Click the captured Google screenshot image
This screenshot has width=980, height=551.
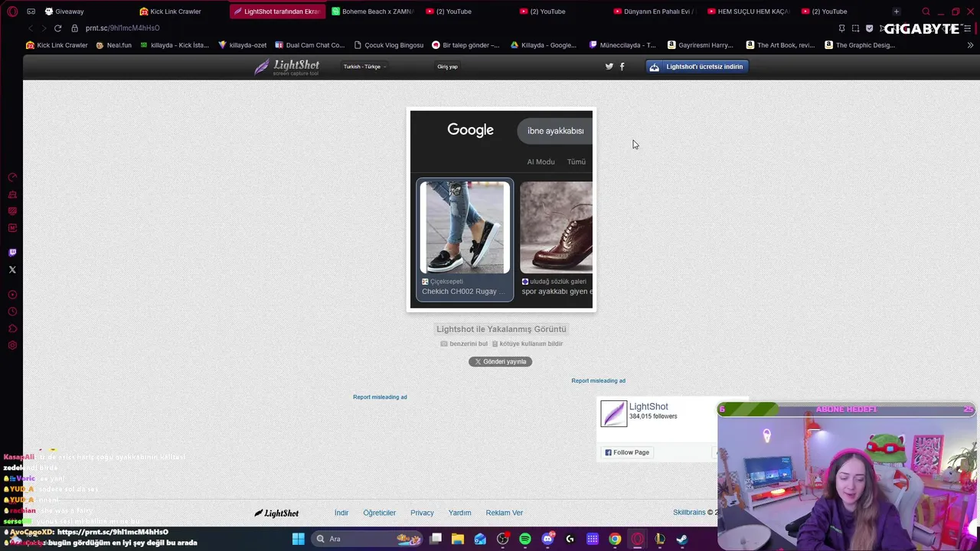[501, 210]
